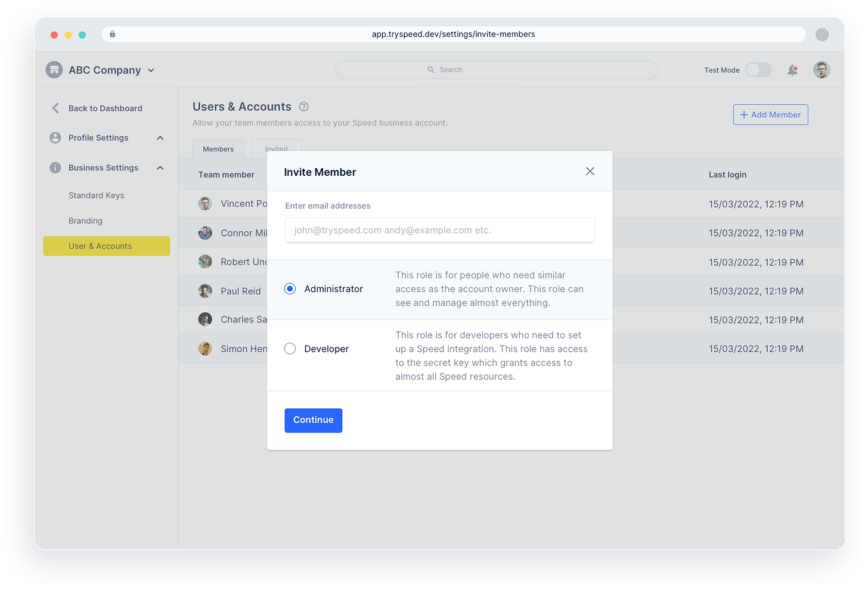
Task: Click Vincent's avatar in members list
Action: click(x=205, y=204)
